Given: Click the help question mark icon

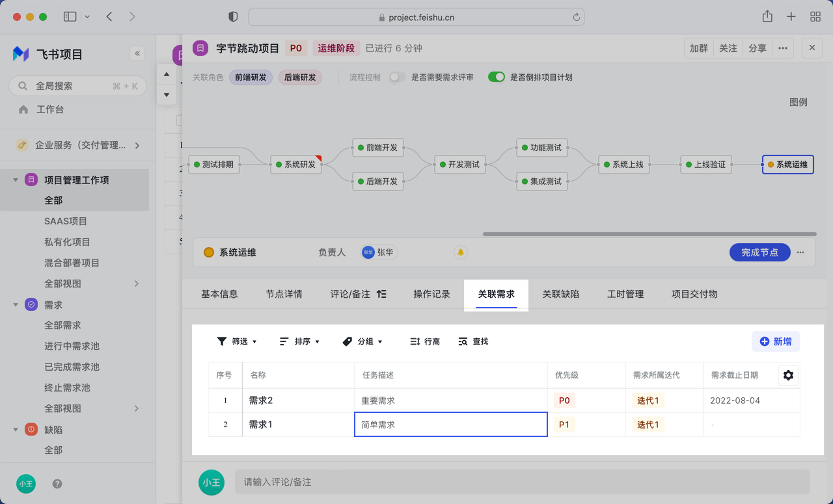Looking at the screenshot, I should 57,484.
